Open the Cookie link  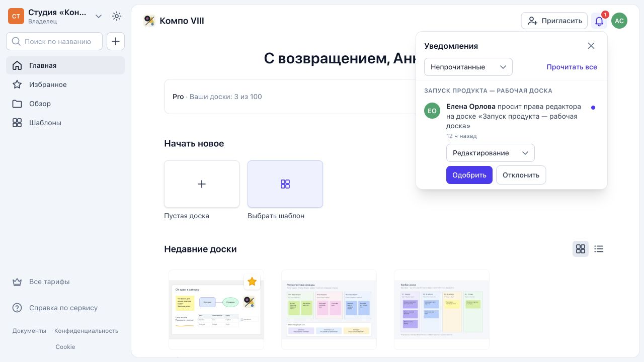[65, 347]
